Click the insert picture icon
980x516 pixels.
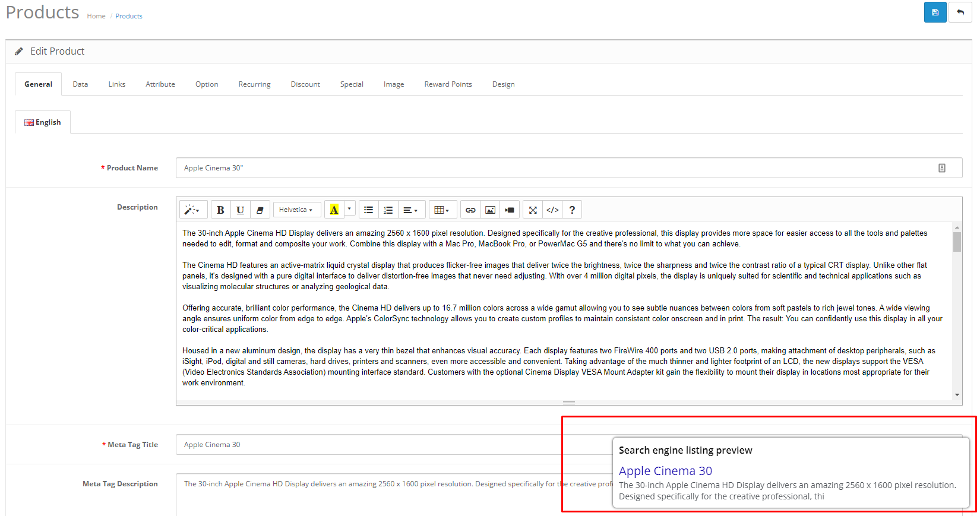pos(490,210)
